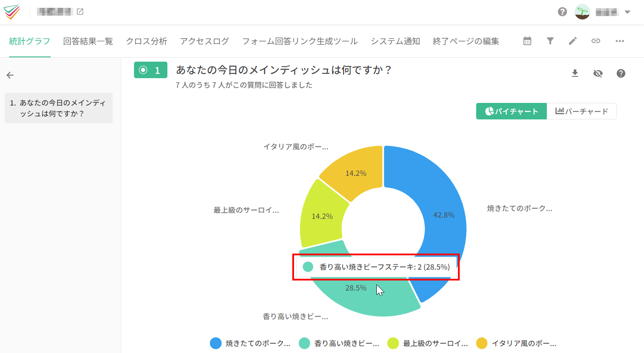Screen dimensions: 644x353
Task: Open the external link icon beside form name
Action: 80,12
